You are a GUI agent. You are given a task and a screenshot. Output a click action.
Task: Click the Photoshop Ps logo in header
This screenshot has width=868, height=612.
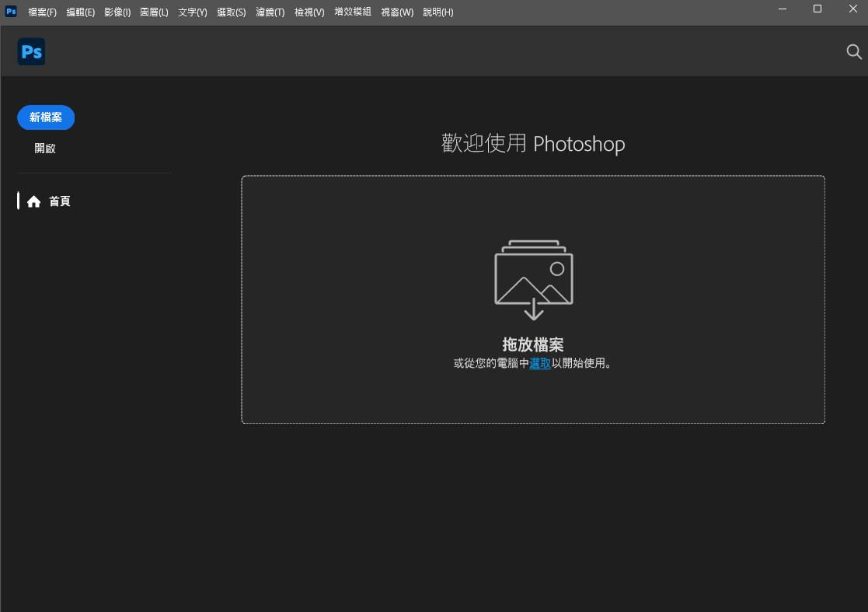click(x=31, y=51)
